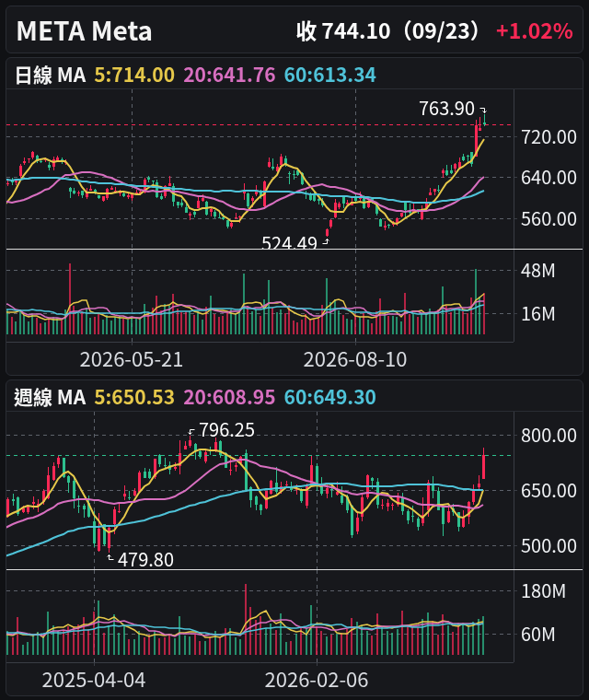Click the 2026-08-10 date axis label
This screenshot has height=700, width=589.
[x=355, y=359]
